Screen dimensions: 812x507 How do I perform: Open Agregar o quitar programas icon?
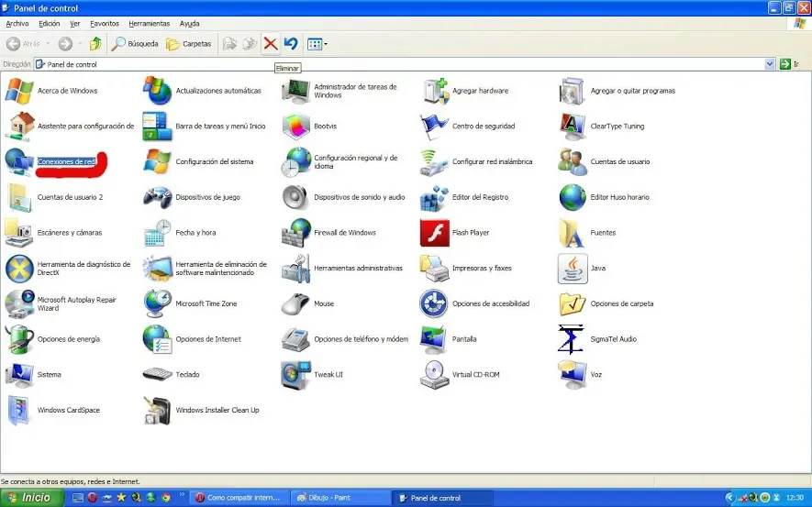click(573, 91)
